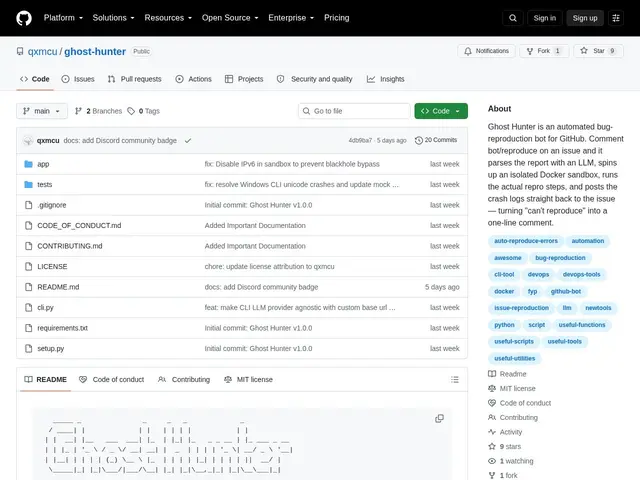
Task: Open sidebar Code of conduct link
Action: click(519, 403)
